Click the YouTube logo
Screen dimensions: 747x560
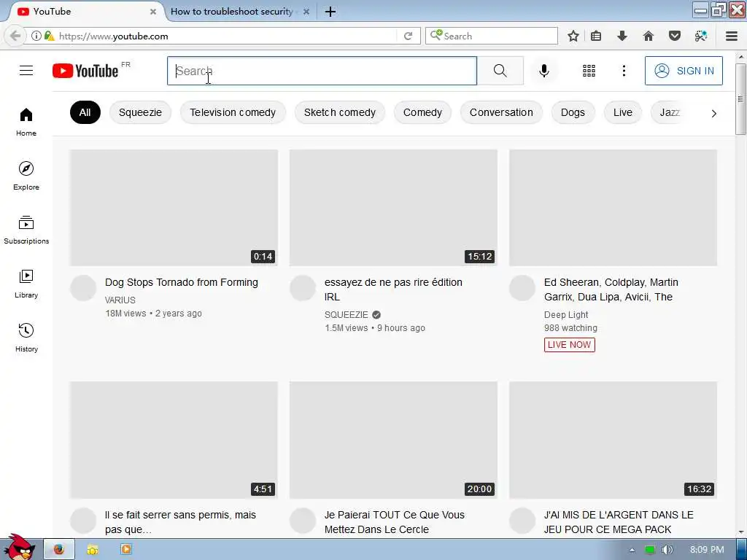tap(85, 71)
